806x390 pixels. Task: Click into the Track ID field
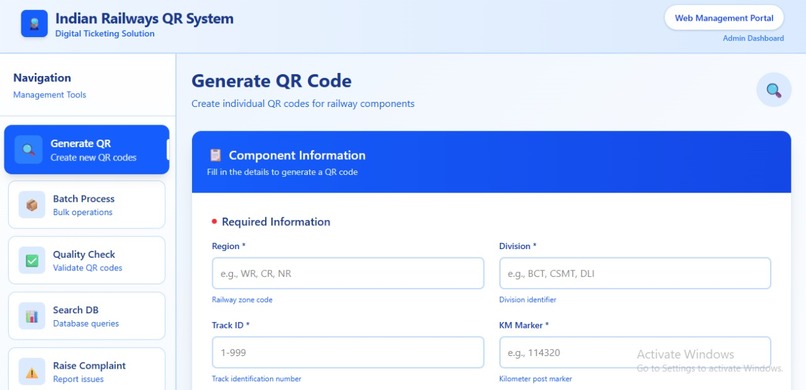coord(347,352)
